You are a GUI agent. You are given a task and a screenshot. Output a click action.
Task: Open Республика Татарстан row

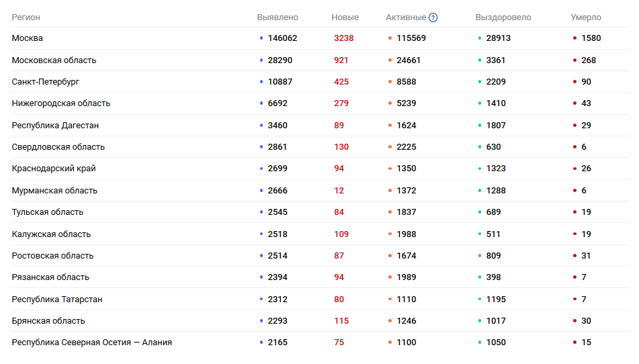pos(57,300)
